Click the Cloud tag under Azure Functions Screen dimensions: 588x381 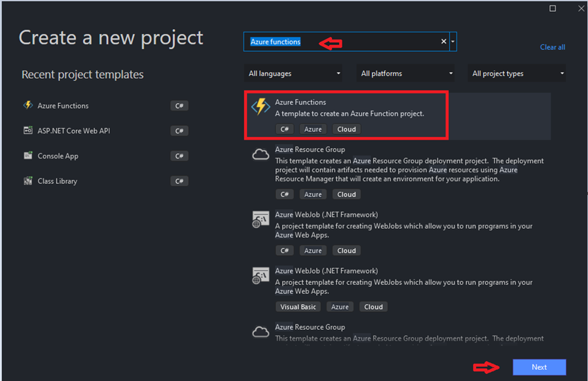tap(347, 129)
